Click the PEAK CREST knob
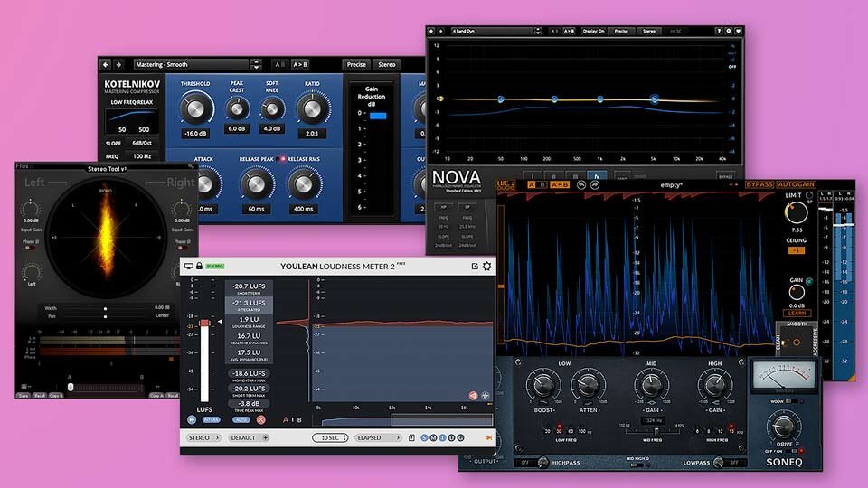Screen dimensions: 868x488 click(x=237, y=109)
